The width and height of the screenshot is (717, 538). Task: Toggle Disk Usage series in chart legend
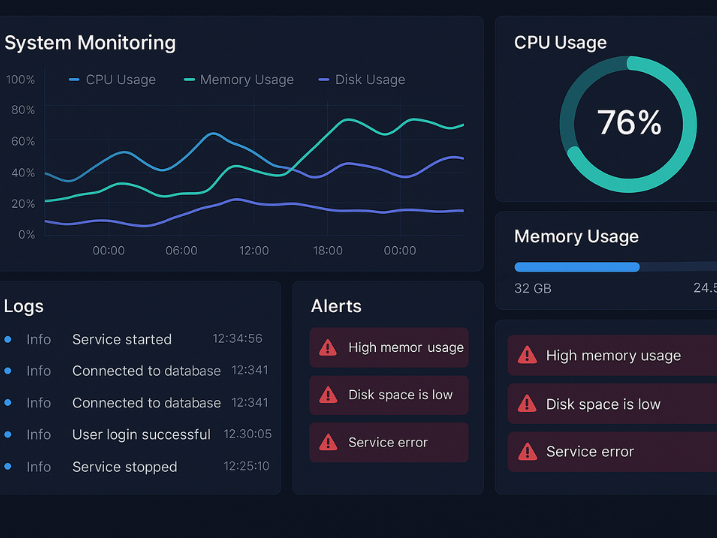click(x=361, y=80)
